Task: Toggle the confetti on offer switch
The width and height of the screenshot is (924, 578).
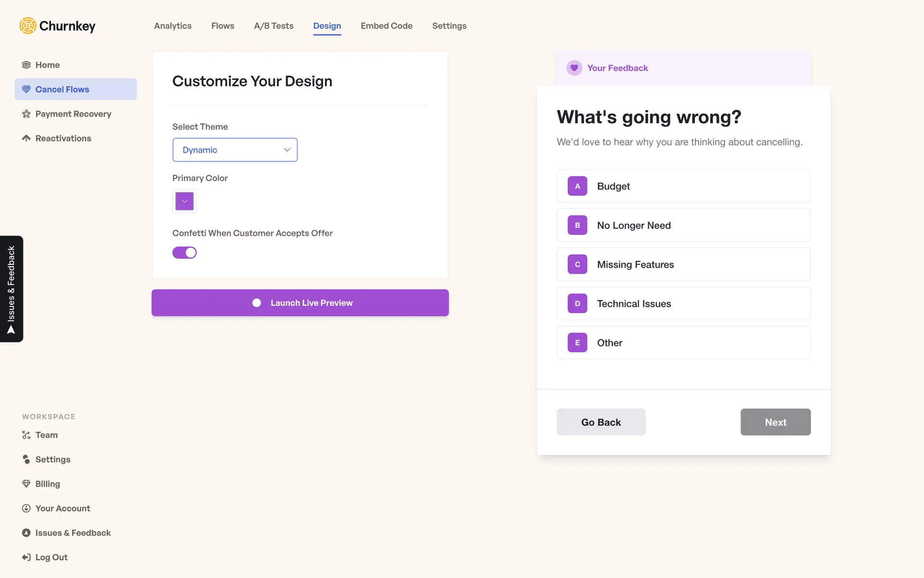Action: (185, 252)
